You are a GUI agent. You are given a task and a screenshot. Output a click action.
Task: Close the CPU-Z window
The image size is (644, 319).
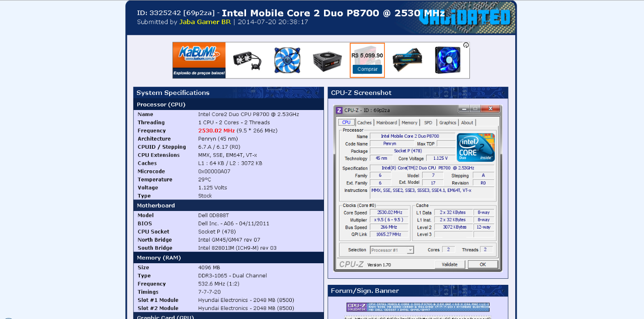490,108
